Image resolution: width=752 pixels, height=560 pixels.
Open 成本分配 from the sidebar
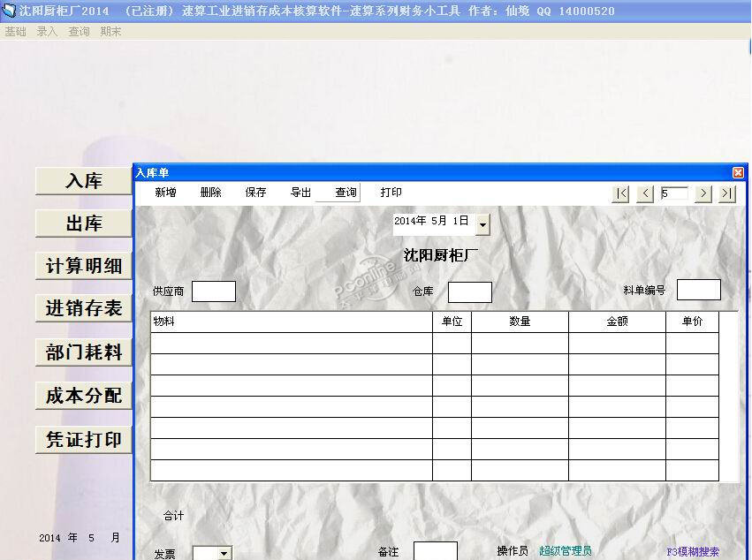pyautogui.click(x=83, y=396)
